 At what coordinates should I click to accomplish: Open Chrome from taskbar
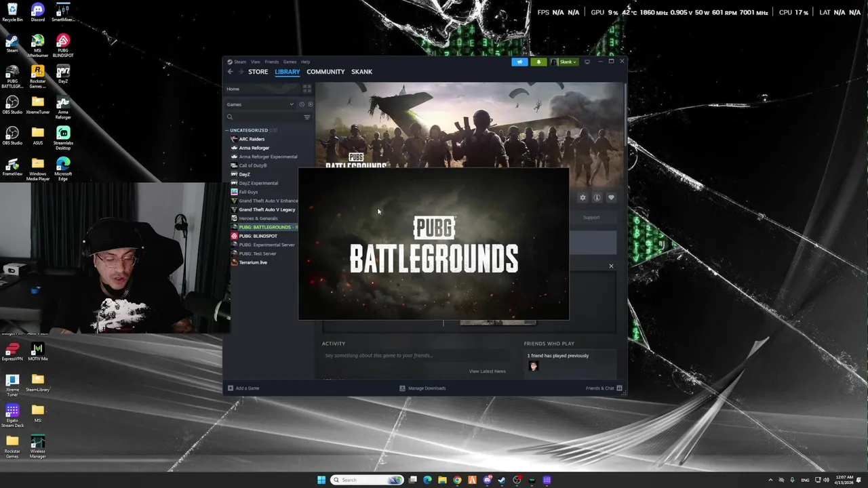tap(457, 480)
